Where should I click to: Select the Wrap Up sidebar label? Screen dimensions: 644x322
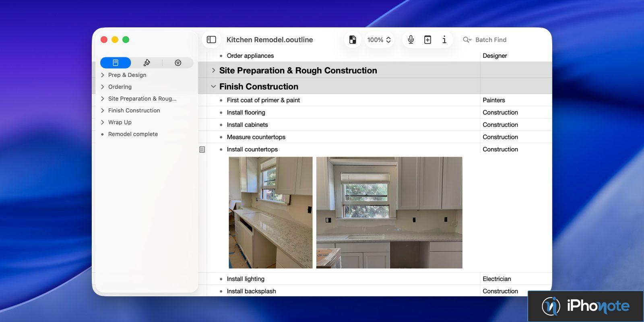click(x=120, y=122)
